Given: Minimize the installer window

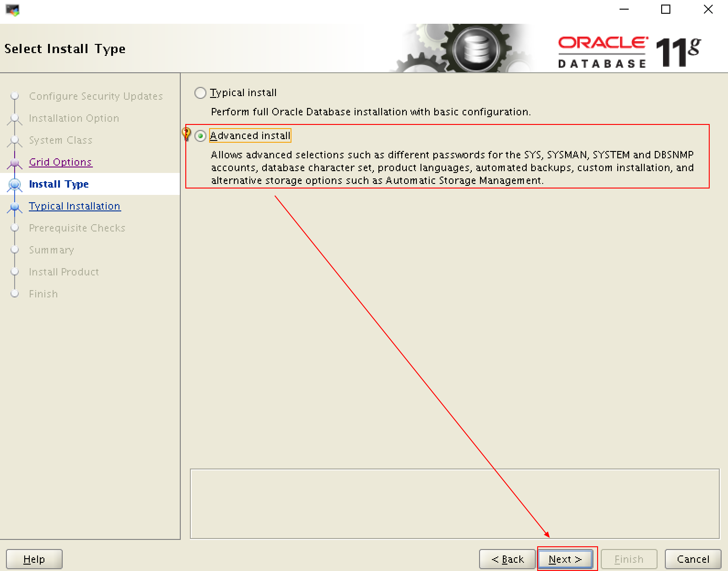Looking at the screenshot, I should point(624,10).
